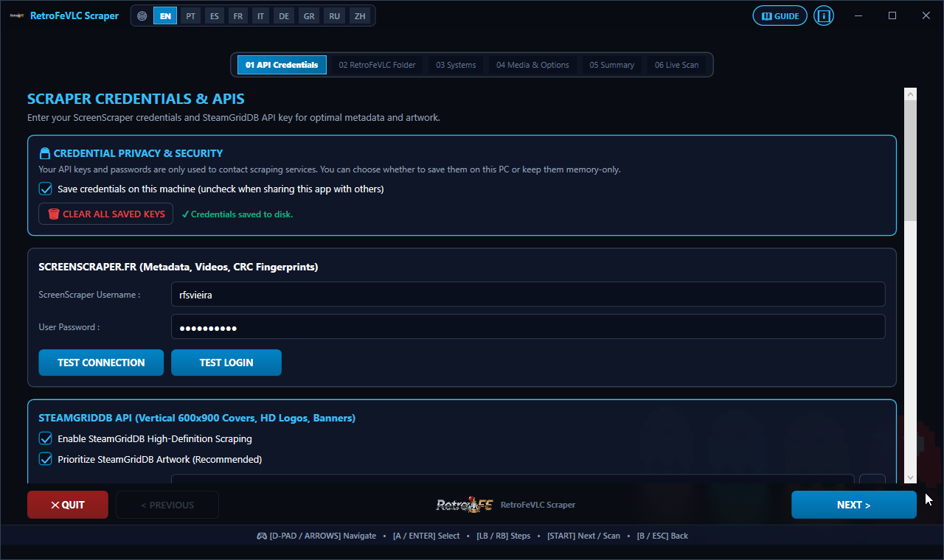This screenshot has height=560, width=944.
Task: Switch language to ZH
Action: pyautogui.click(x=360, y=15)
